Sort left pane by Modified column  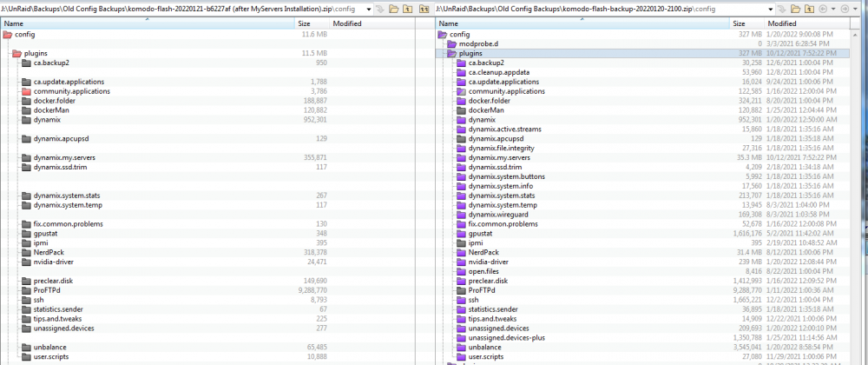coord(372,23)
